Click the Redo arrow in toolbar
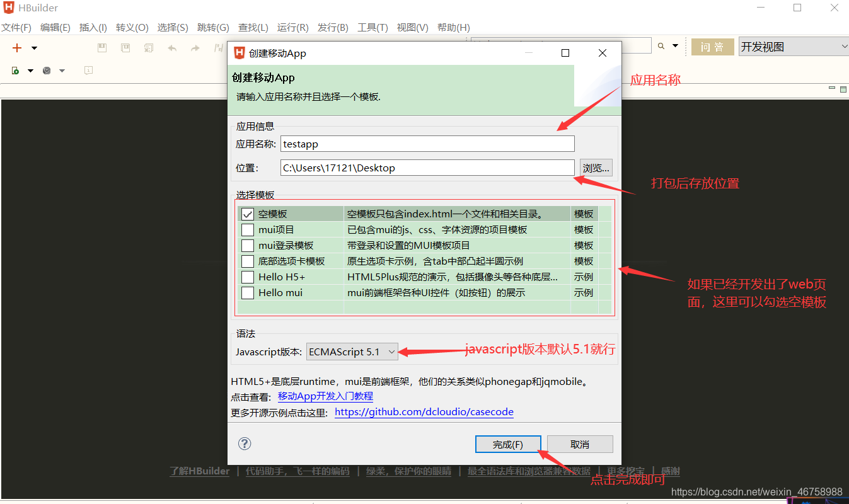The image size is (849, 504). tap(195, 48)
